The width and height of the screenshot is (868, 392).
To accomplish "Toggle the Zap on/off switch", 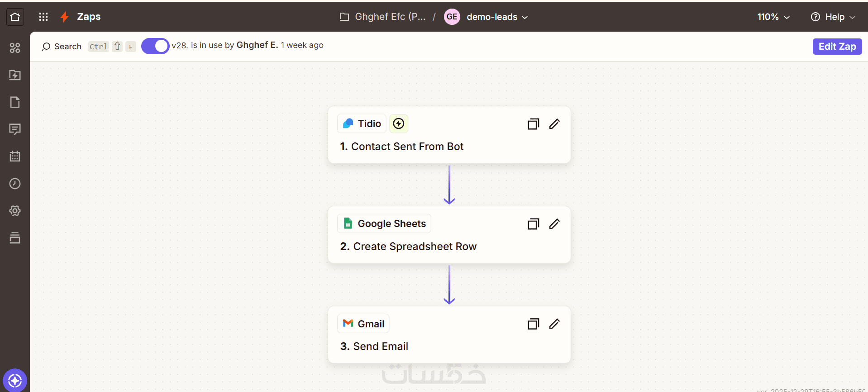I will coord(155,46).
